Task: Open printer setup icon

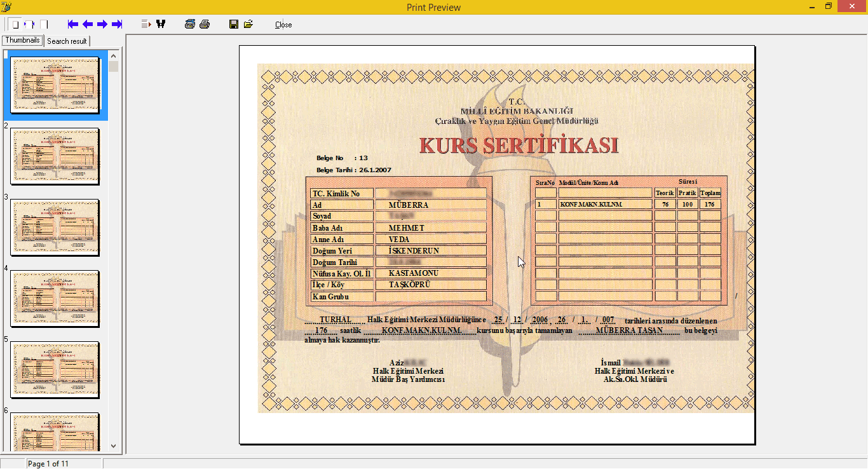Action: click(x=190, y=24)
